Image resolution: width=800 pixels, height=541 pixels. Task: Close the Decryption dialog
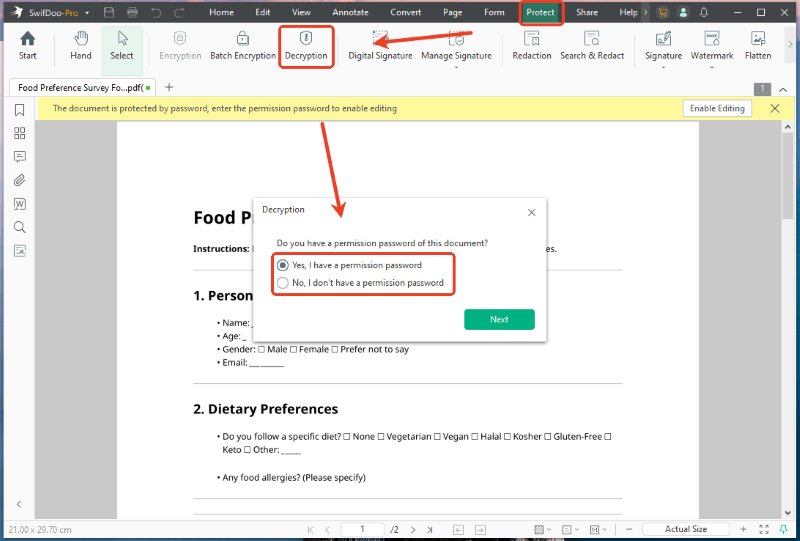532,212
